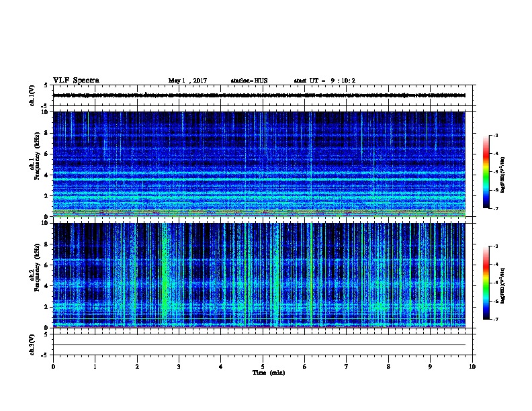Click the "ch.1(V)" waveform axis label
This screenshot has width=532, height=411.
32,95
